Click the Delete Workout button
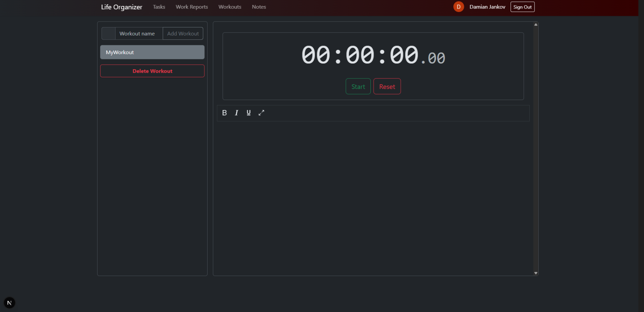 coord(152,71)
